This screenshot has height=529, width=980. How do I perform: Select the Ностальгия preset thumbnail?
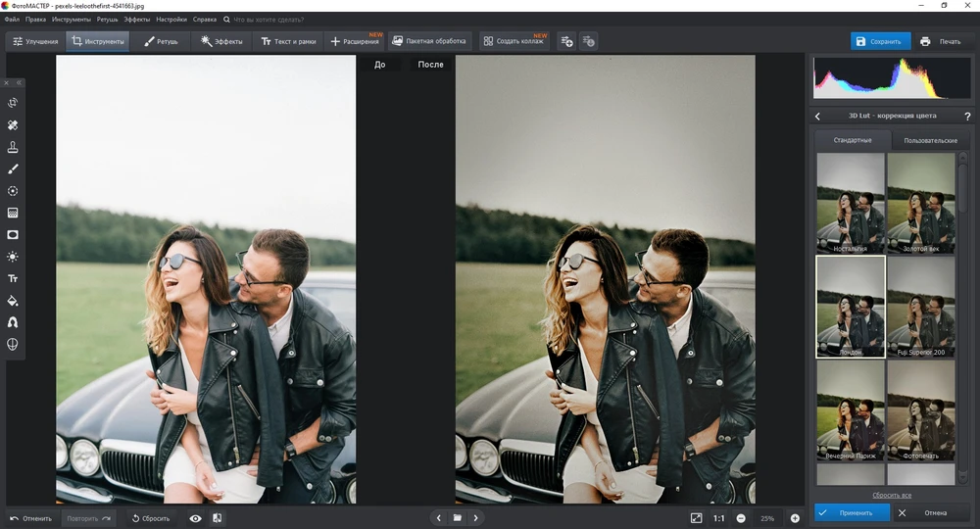(851, 203)
